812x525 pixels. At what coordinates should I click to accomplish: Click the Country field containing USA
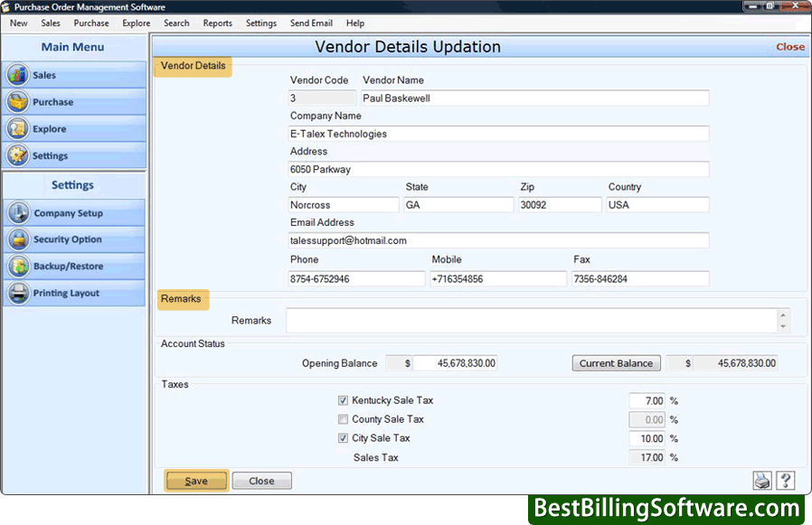(657, 205)
